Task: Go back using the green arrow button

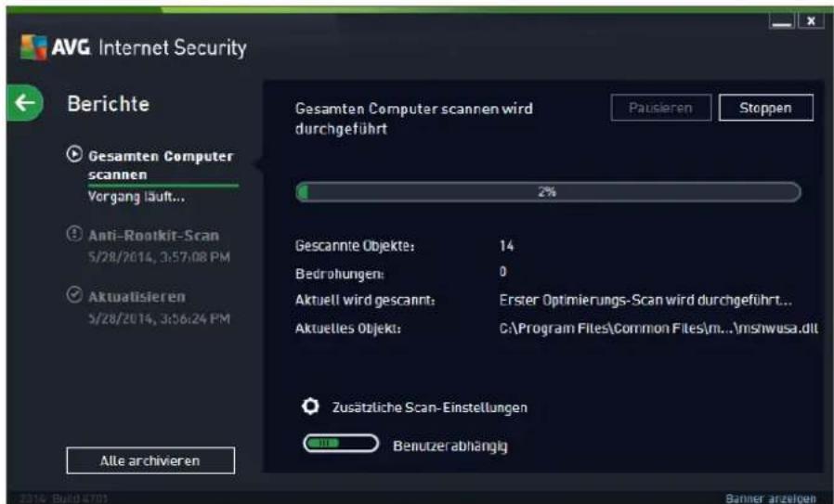Action: coord(25,103)
